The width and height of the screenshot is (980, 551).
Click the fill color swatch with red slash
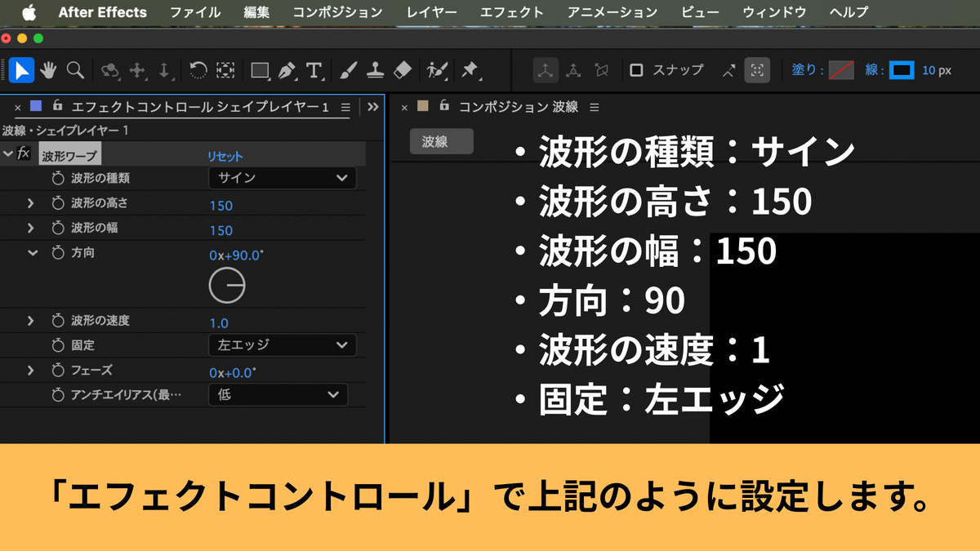(841, 70)
